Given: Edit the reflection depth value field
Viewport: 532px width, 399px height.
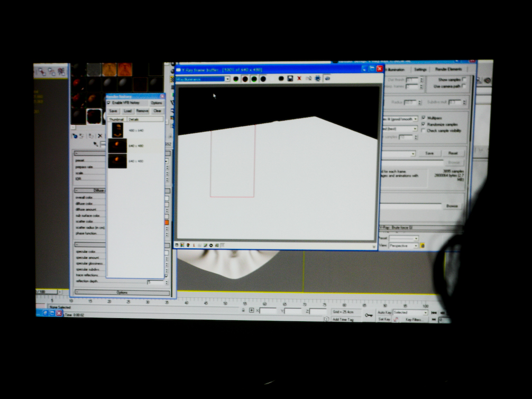Looking at the screenshot, I should pyautogui.click(x=155, y=282).
